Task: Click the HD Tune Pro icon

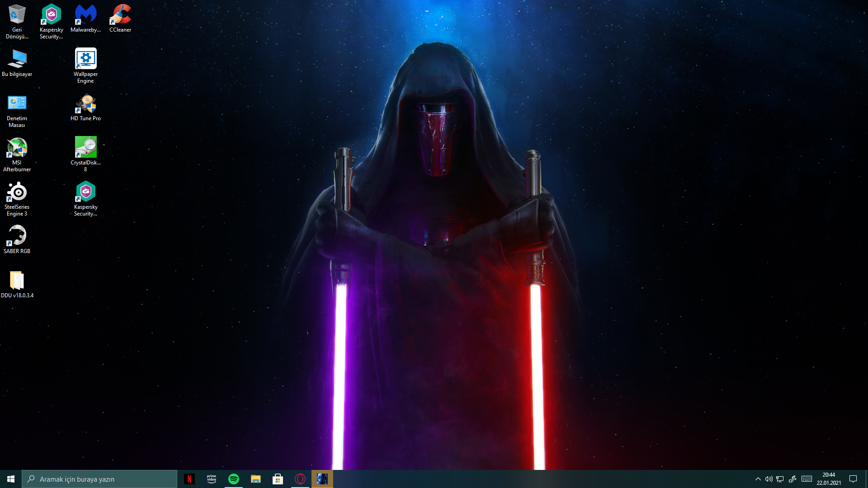Action: [x=85, y=103]
